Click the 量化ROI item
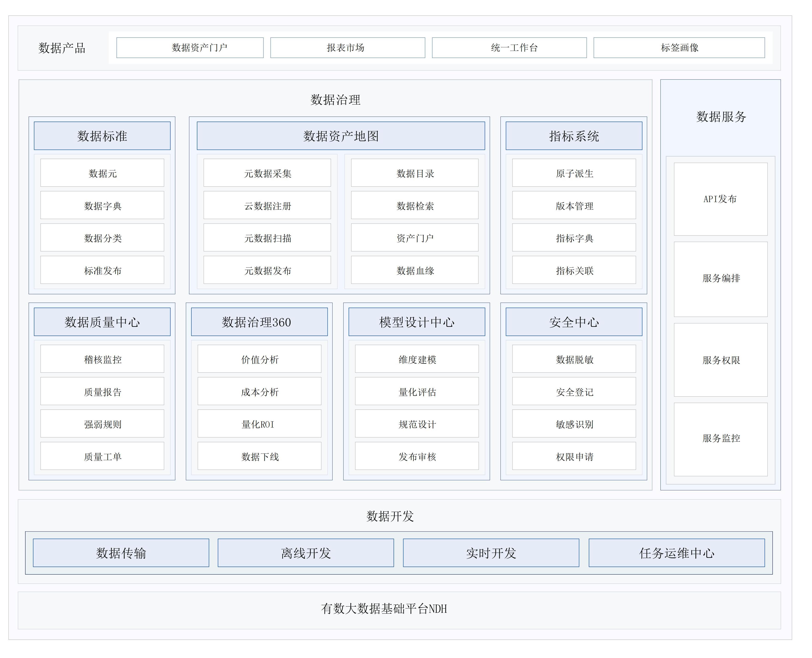Viewport: 812px width, 658px height. tap(260, 424)
